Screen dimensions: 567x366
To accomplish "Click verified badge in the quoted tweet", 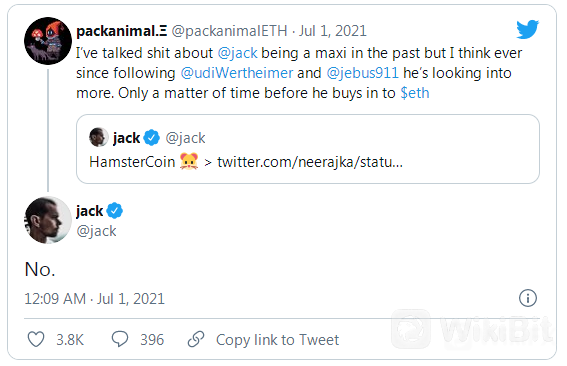I will pos(152,138).
